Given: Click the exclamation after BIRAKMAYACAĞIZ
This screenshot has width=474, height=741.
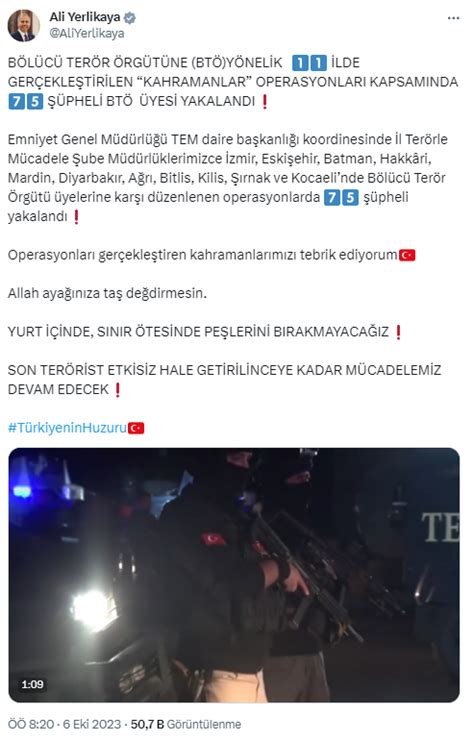Looking at the screenshot, I should (398, 332).
